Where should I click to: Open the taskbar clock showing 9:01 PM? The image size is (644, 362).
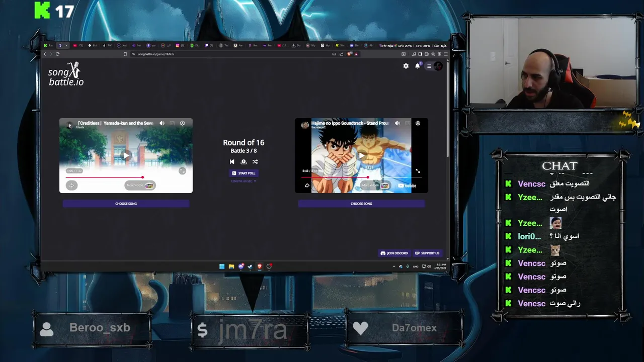click(x=441, y=266)
